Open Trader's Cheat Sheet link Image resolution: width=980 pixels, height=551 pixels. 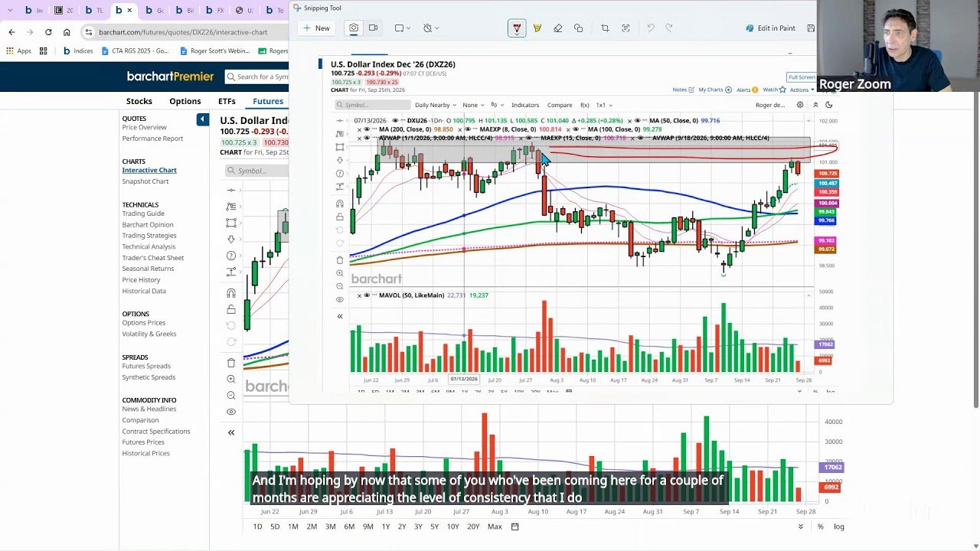[153, 258]
